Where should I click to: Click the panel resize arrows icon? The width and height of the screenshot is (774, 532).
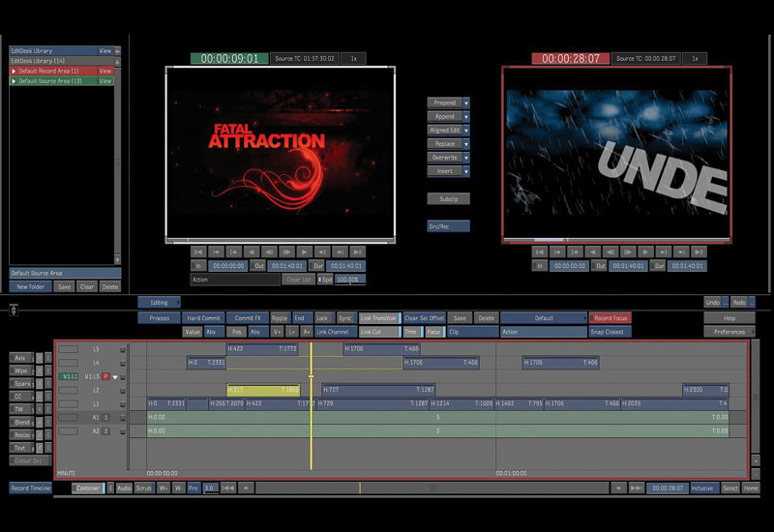pyautogui.click(x=14, y=310)
